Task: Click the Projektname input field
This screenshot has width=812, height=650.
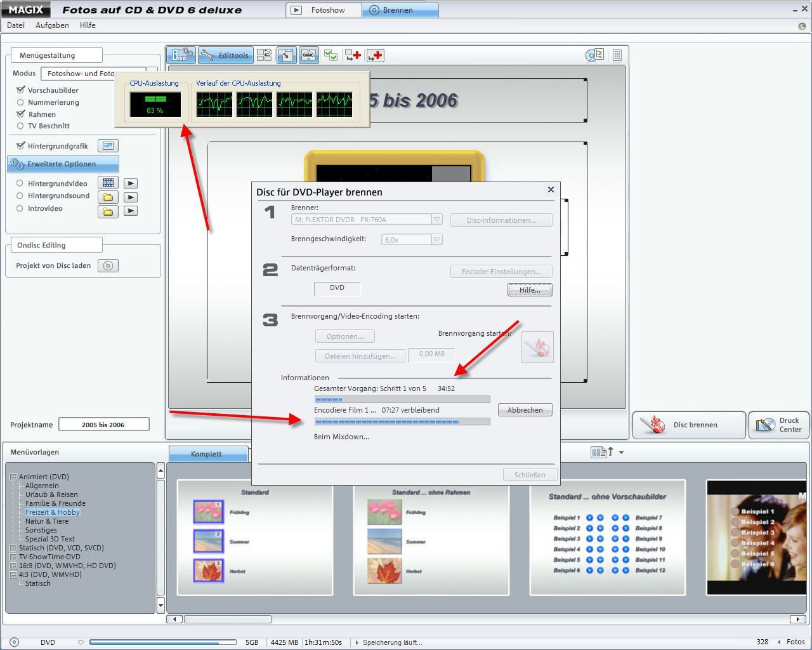Action: (104, 425)
